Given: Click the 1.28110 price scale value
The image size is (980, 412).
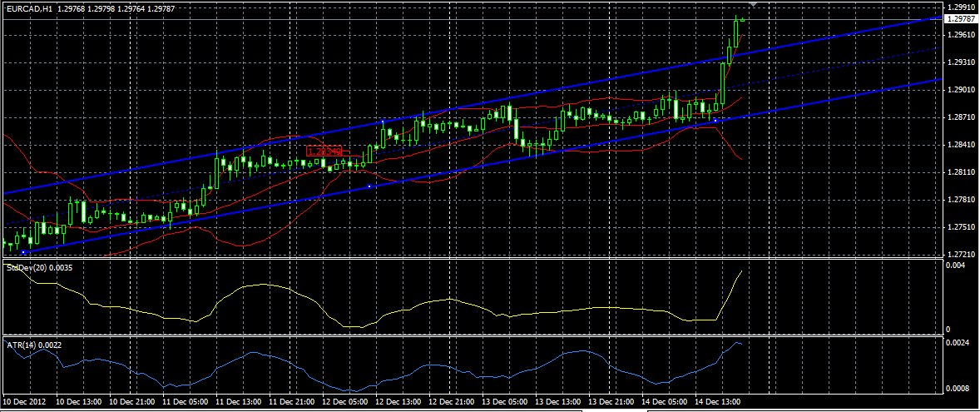Looking at the screenshot, I should [x=961, y=172].
